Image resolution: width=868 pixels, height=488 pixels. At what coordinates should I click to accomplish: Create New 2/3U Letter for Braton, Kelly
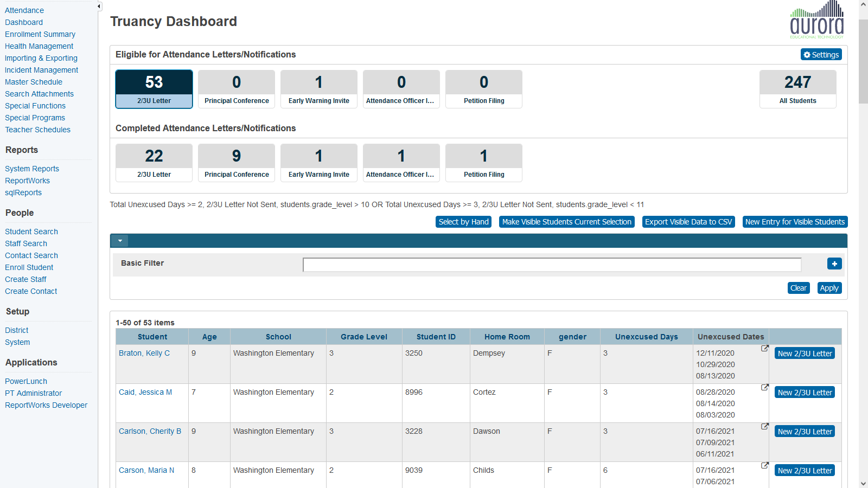tap(805, 354)
